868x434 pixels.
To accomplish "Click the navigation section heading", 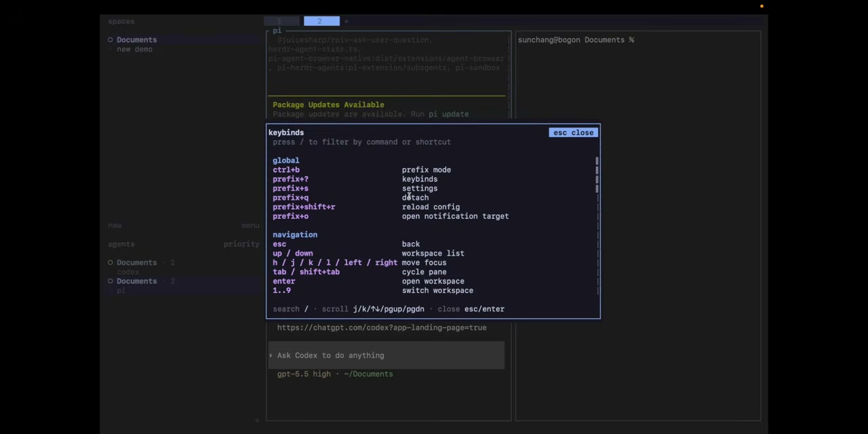I will [295, 235].
